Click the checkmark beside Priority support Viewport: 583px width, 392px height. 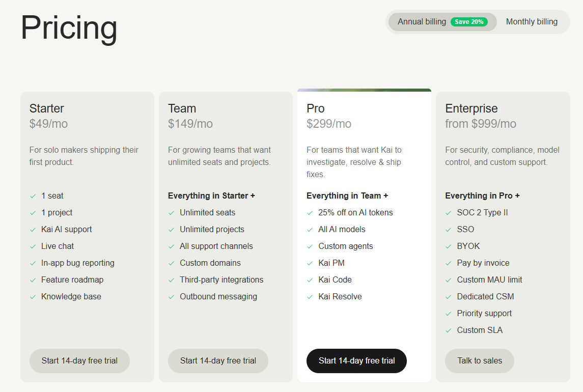[x=449, y=314]
